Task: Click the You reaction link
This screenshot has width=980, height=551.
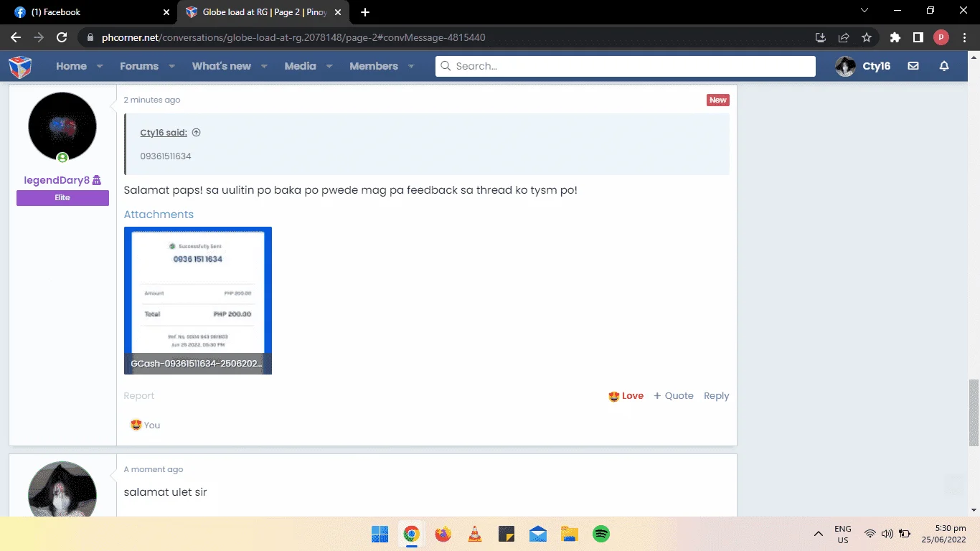Action: (151, 425)
